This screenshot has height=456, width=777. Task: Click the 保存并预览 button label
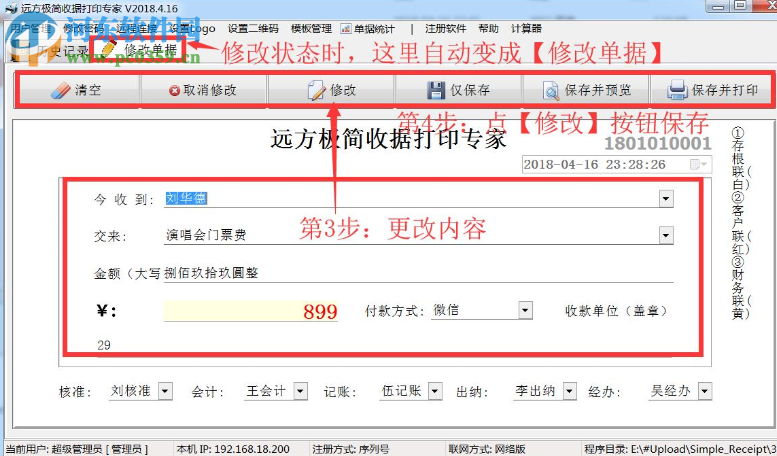coord(598,90)
